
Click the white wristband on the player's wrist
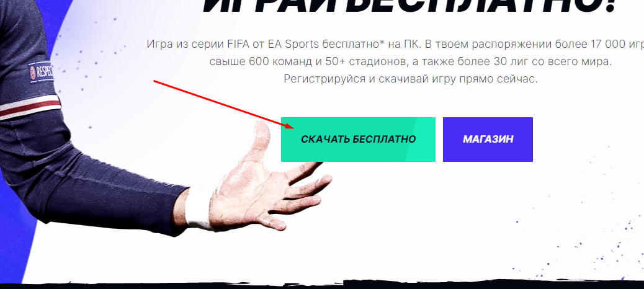199,210
